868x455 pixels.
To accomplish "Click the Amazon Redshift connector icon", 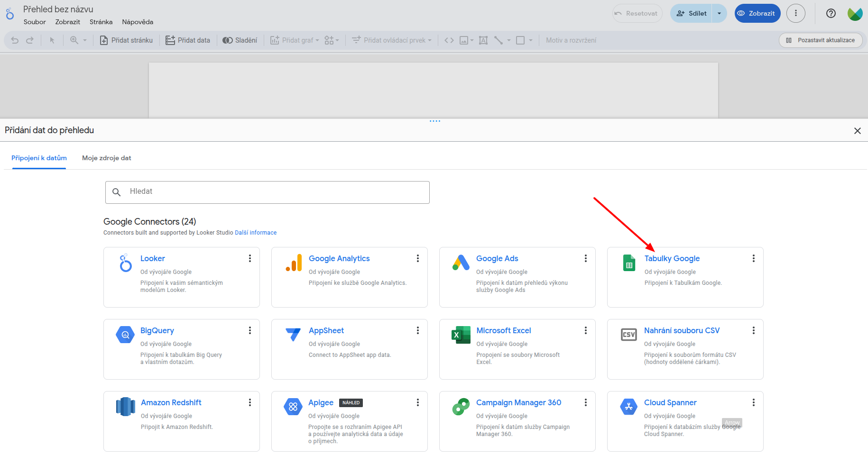I will 126,407.
